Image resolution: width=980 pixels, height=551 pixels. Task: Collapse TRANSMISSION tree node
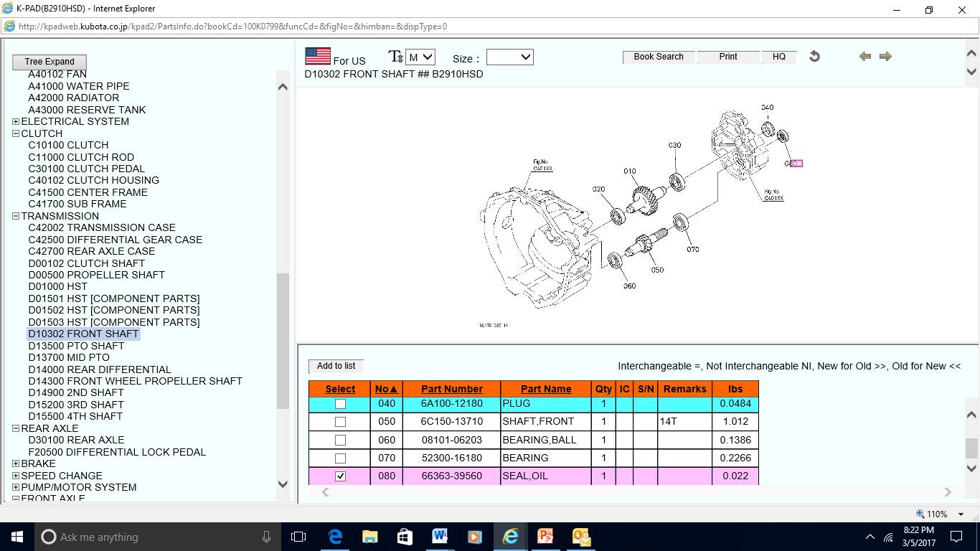click(16, 216)
